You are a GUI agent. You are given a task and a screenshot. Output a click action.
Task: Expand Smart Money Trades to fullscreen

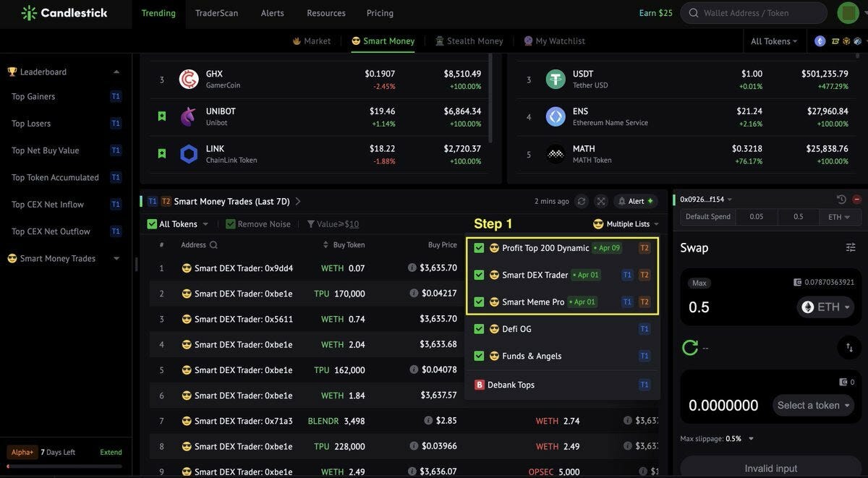click(601, 201)
